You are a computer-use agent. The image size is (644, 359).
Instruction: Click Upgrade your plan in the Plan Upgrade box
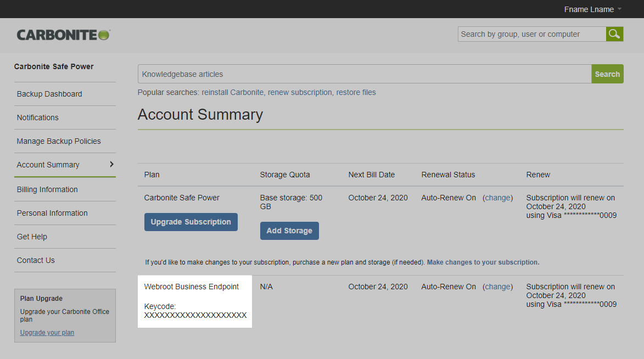(x=47, y=332)
